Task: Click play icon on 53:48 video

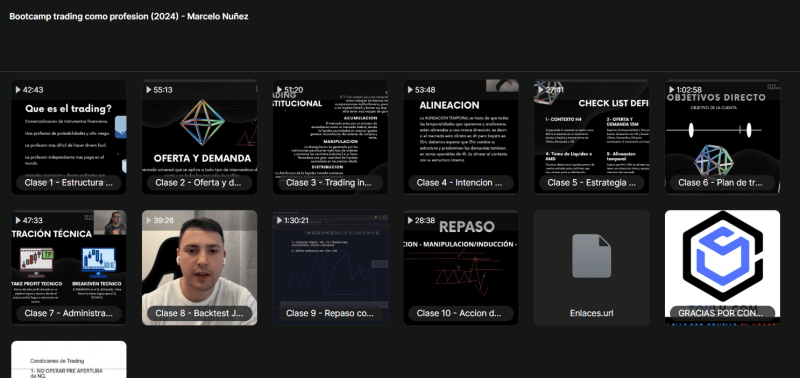Action: [410, 90]
